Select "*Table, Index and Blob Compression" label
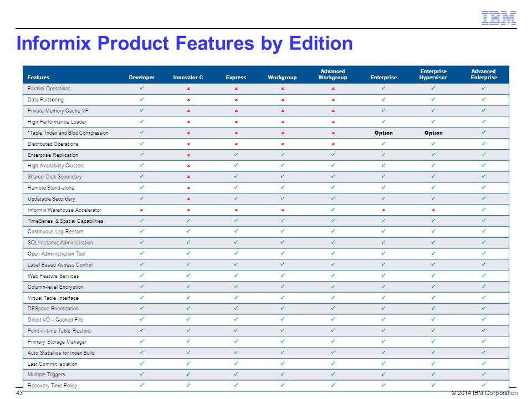 [68, 133]
